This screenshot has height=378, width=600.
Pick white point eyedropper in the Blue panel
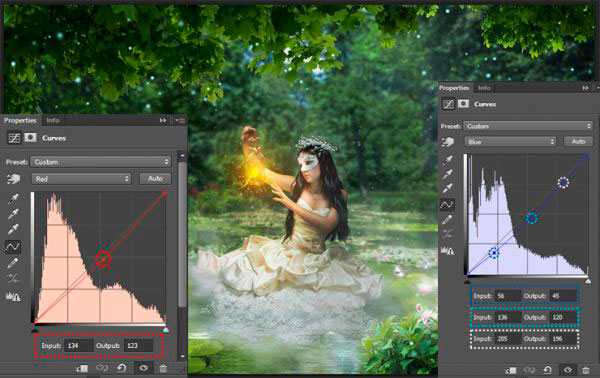[447, 188]
